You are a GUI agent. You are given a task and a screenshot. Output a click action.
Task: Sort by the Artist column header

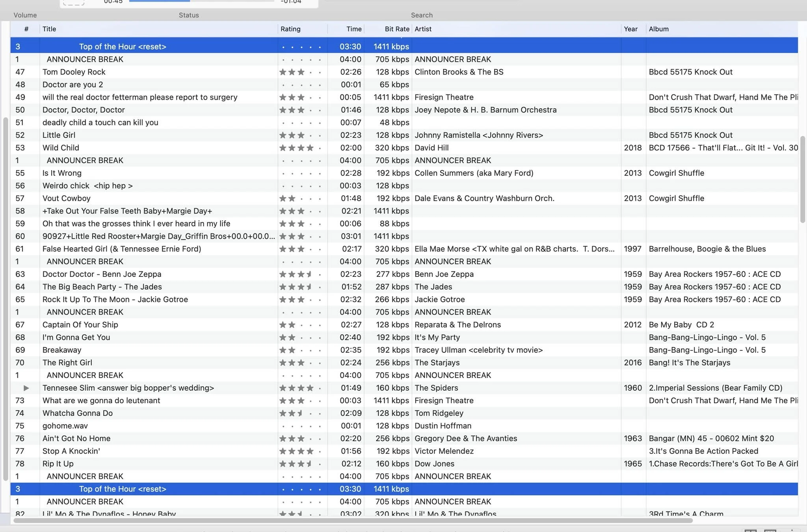(516, 29)
